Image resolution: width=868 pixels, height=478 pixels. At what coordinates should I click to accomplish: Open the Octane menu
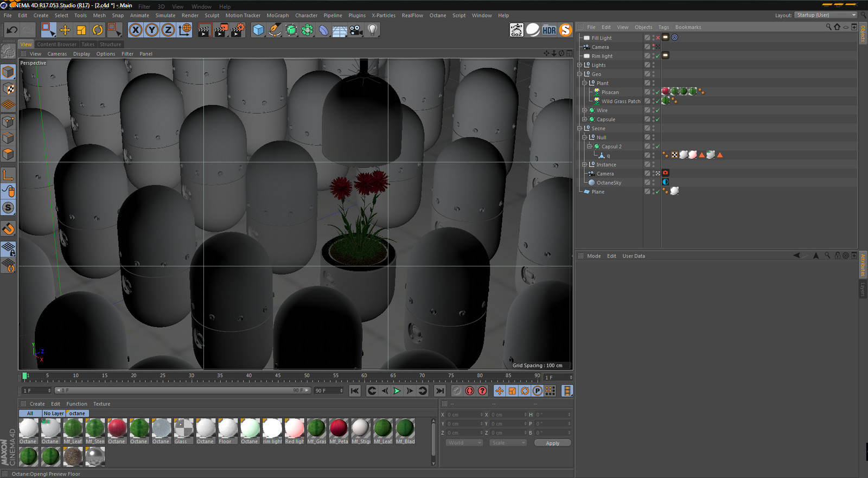(x=438, y=15)
